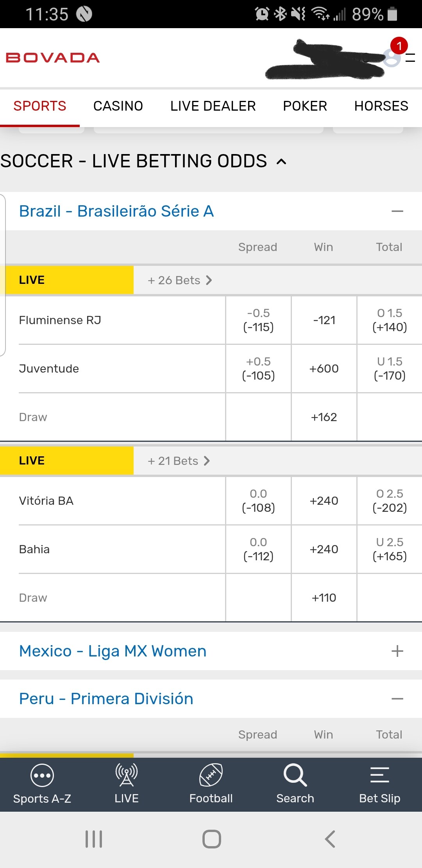Open Search magnifier in bottom bar
Image resolution: width=422 pixels, height=868 pixels.
(x=295, y=775)
